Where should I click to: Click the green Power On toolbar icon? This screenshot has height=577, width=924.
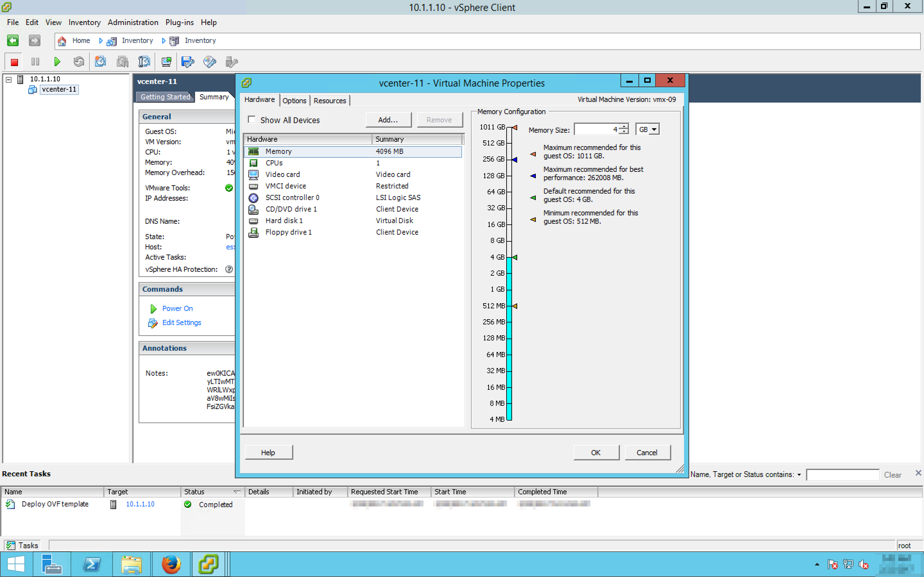[x=57, y=62]
